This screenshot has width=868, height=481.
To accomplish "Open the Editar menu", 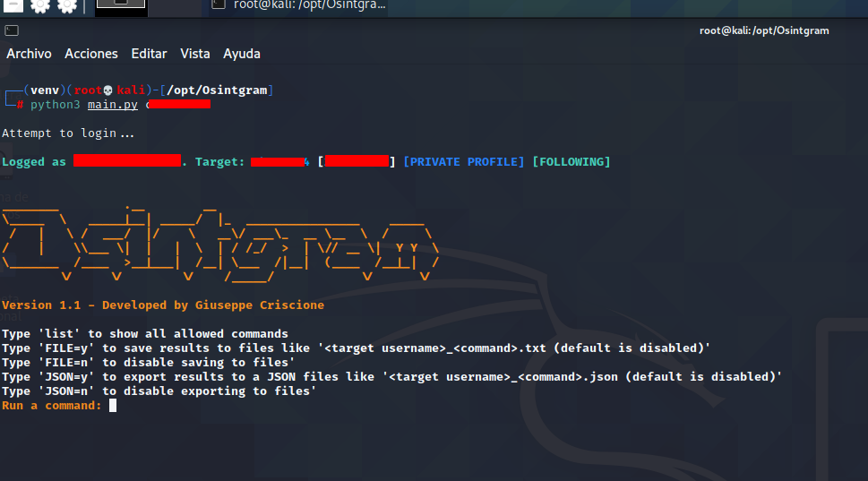I will [149, 54].
